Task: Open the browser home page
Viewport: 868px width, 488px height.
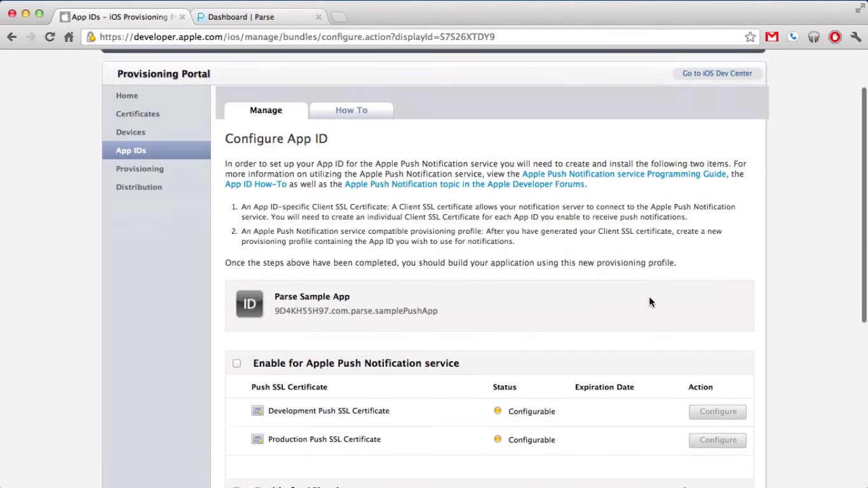Action: click(69, 37)
